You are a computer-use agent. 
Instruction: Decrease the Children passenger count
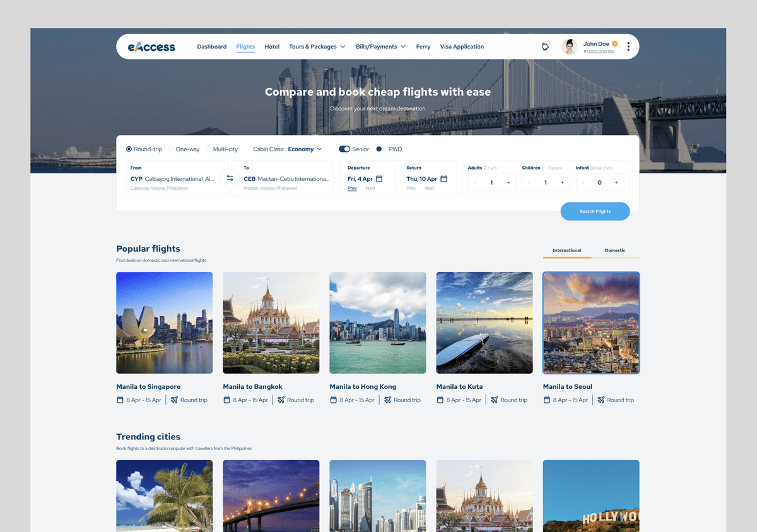coord(529,183)
